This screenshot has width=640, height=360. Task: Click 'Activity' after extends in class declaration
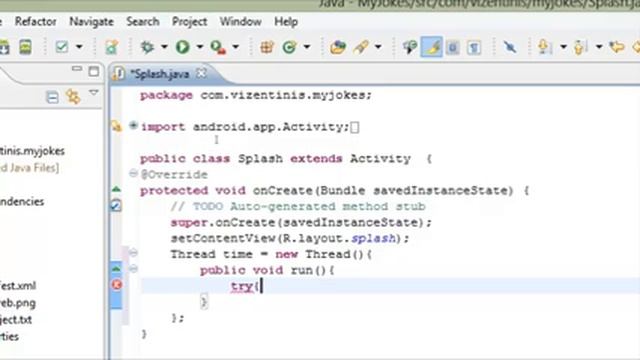(x=380, y=159)
